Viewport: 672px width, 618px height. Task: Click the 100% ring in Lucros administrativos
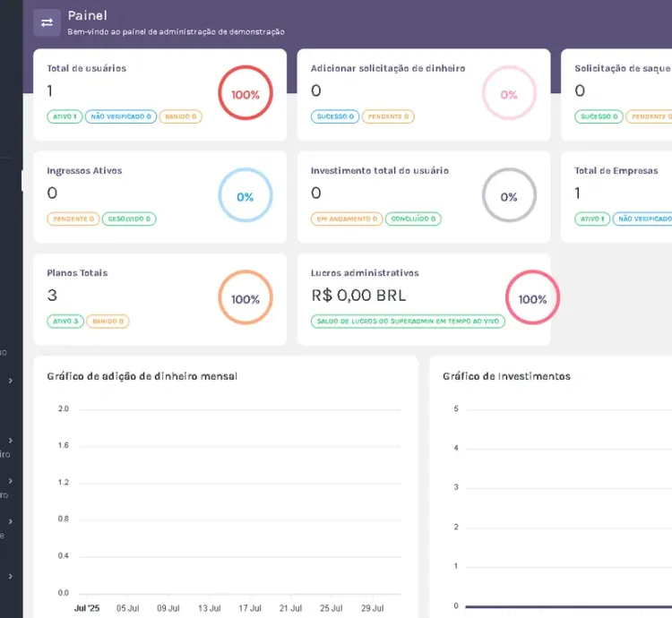[532, 299]
